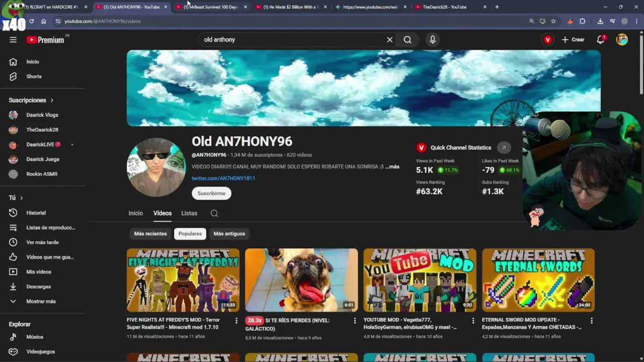The height and width of the screenshot is (362, 644).
Task: Open options for YOUTUBE MOD video
Action: point(473,321)
